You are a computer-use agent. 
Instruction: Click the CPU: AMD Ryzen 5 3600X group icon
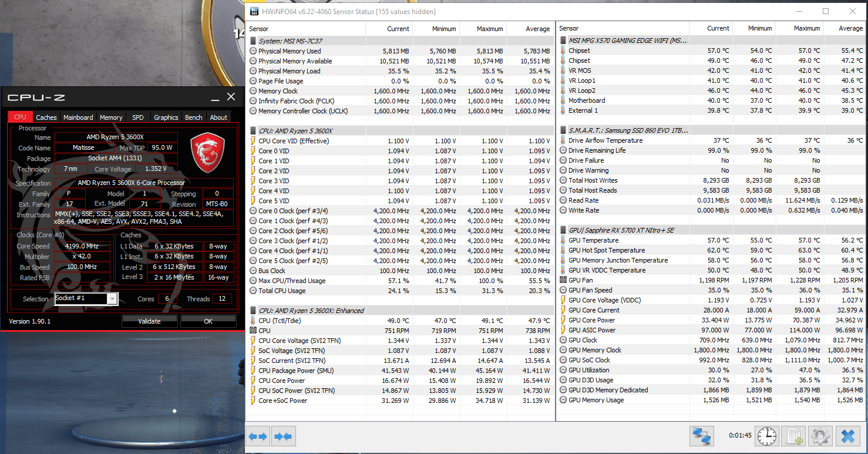coord(253,131)
